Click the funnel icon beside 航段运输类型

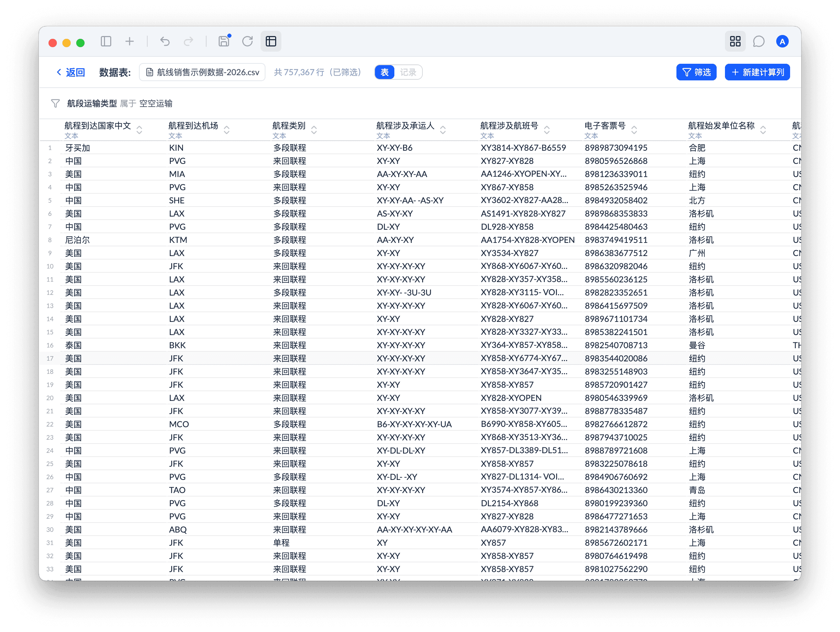[55, 103]
